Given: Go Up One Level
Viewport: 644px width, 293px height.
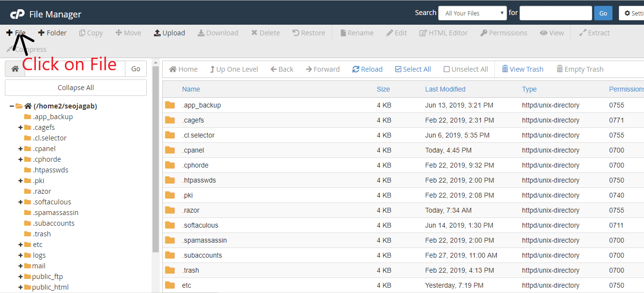Looking at the screenshot, I should (234, 69).
